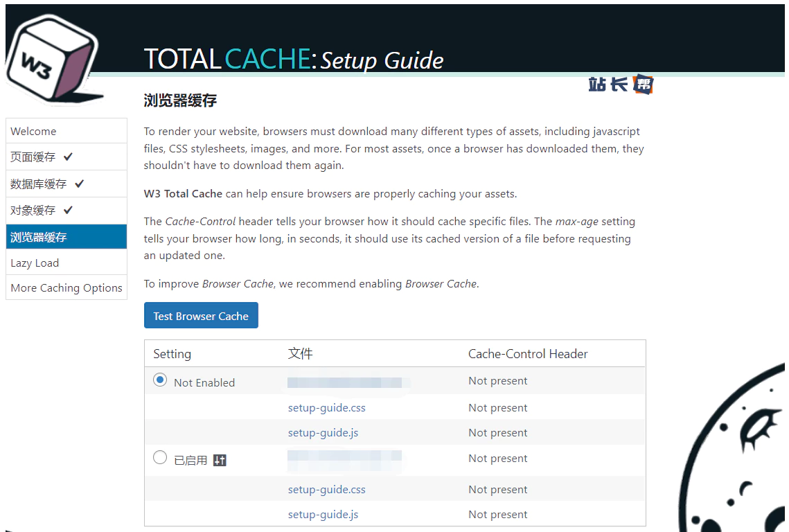This screenshot has height=532, width=789.
Task: Click the 站长帮 watermark logo
Action: pyautogui.click(x=621, y=84)
